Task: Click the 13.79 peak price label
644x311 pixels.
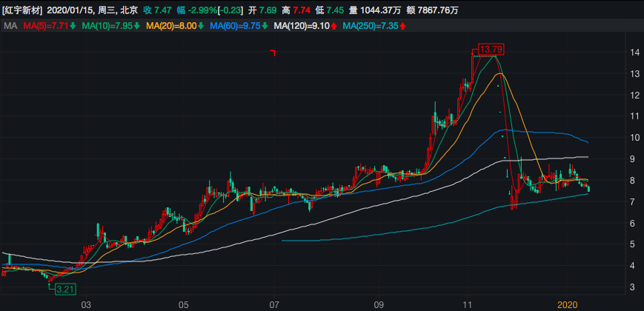Action: tap(491, 50)
